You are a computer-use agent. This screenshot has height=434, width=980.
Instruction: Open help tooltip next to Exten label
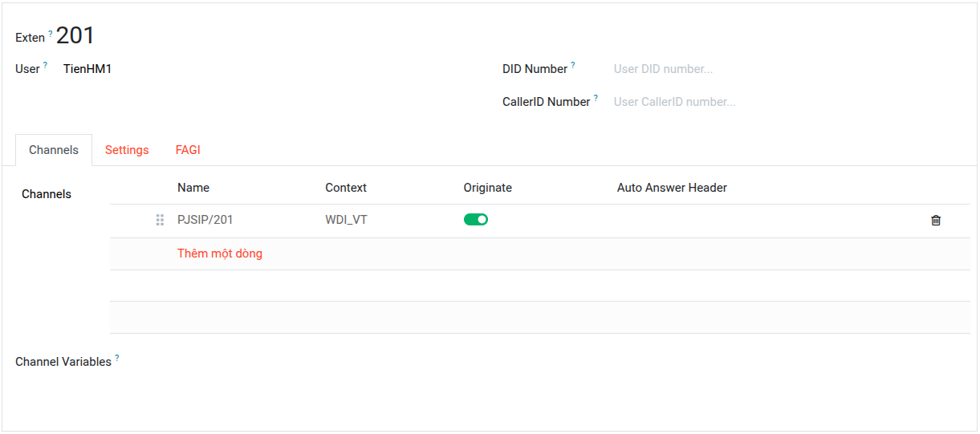[51, 34]
